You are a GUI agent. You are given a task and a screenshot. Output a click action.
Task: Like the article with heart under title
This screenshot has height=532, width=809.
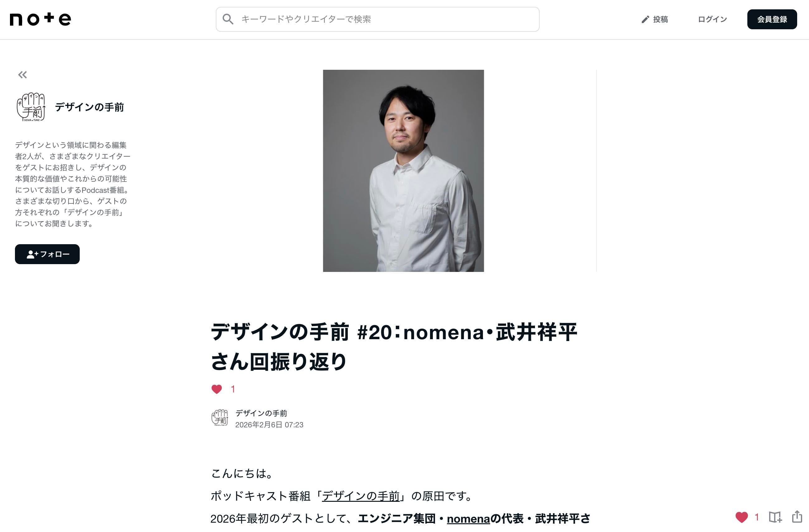click(x=216, y=389)
